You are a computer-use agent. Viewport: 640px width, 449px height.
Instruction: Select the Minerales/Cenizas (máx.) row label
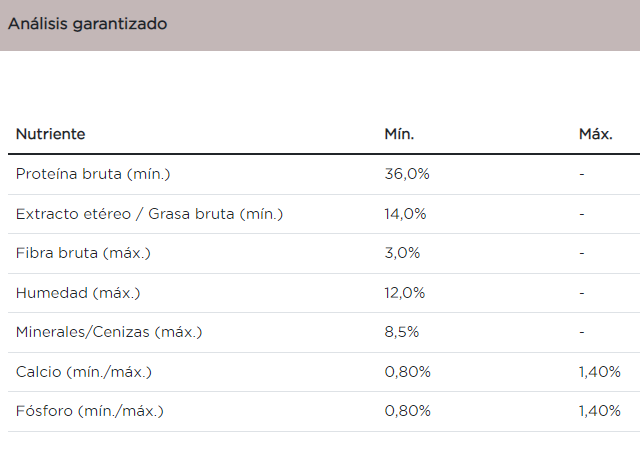[103, 332]
